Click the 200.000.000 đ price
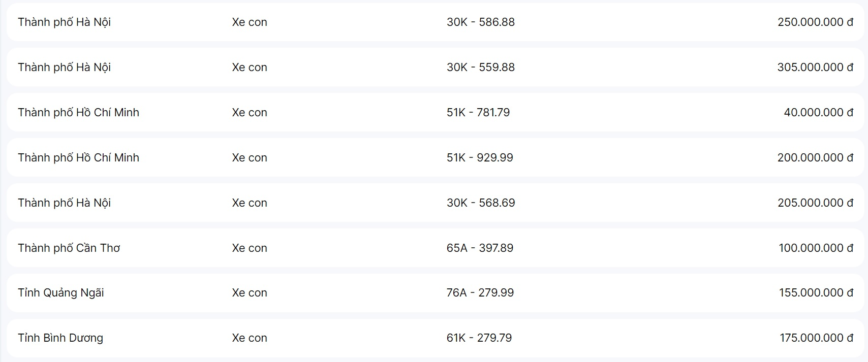 815,158
